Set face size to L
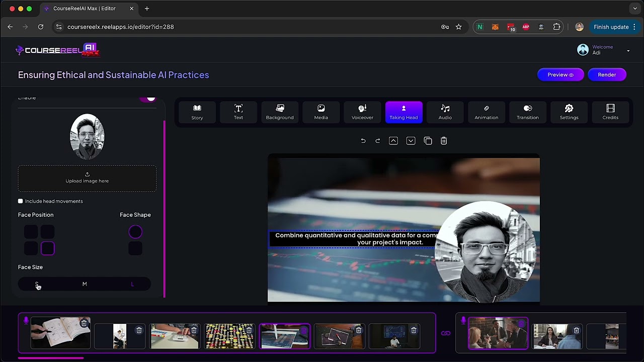 click(x=132, y=284)
